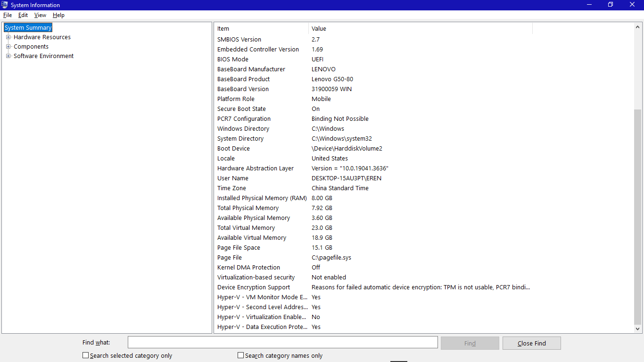Click the Value column header

[421, 29]
